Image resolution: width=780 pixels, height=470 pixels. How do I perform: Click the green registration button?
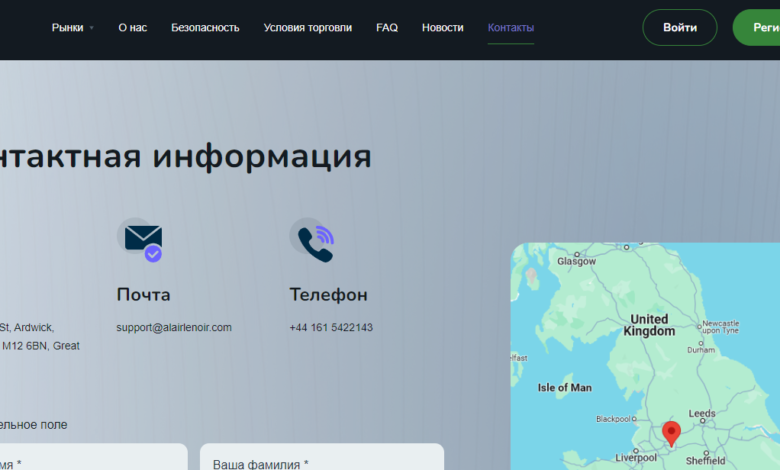(x=756, y=27)
